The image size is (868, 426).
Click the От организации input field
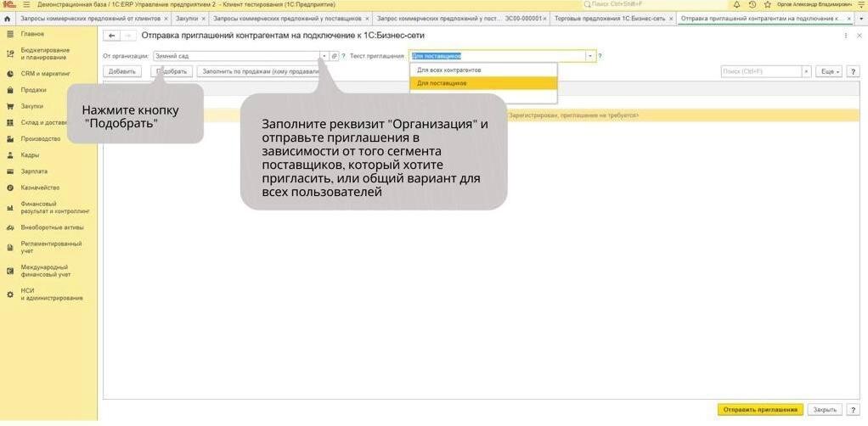point(237,56)
